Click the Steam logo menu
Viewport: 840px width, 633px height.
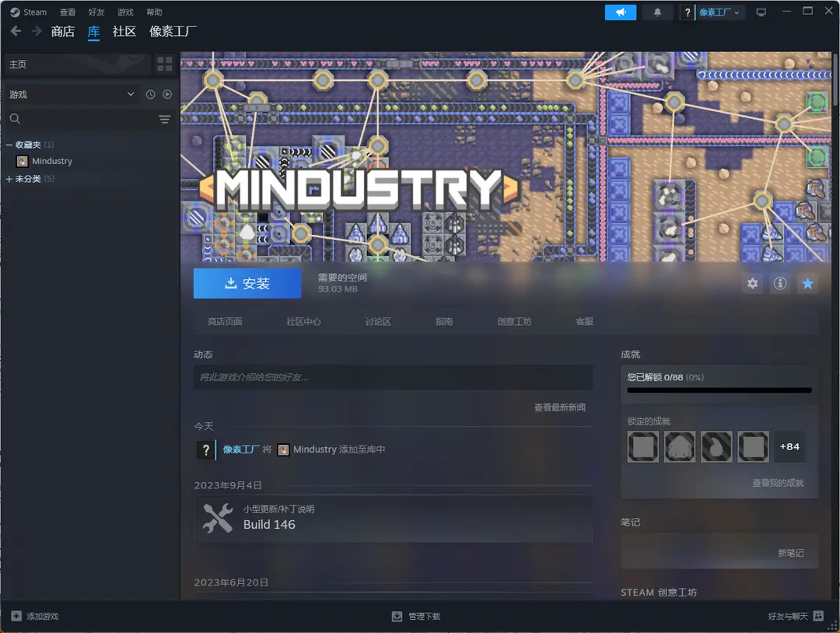[x=29, y=12]
